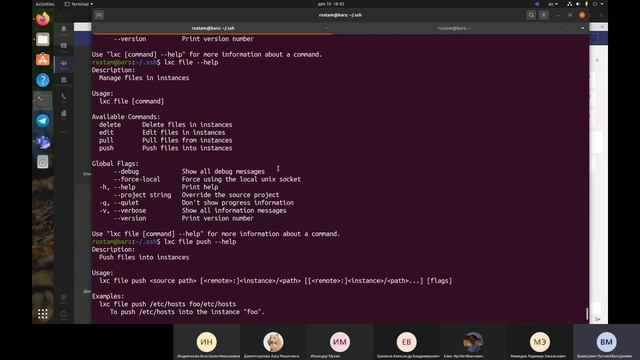Click the new tab button in terminal
Screen dimensions: 640x360
coord(99,15)
